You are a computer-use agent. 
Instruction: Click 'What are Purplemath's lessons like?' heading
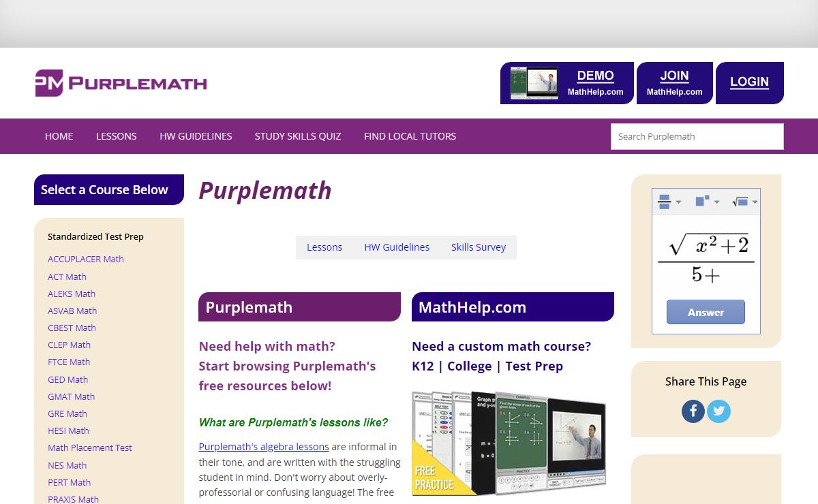293,422
